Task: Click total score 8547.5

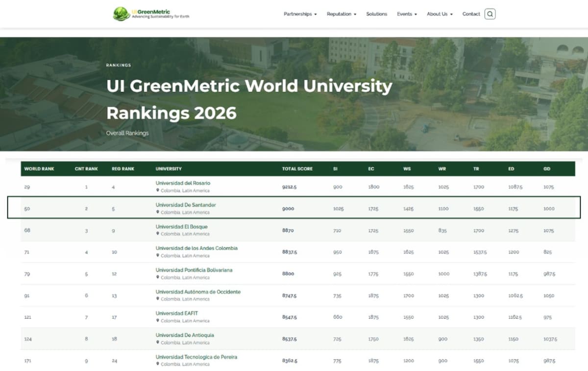Action: coord(290,317)
